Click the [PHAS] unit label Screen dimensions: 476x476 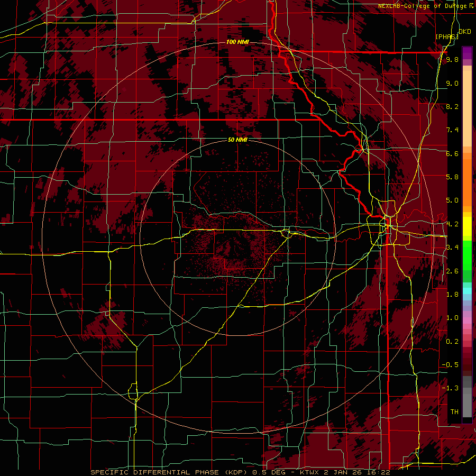[447, 36]
